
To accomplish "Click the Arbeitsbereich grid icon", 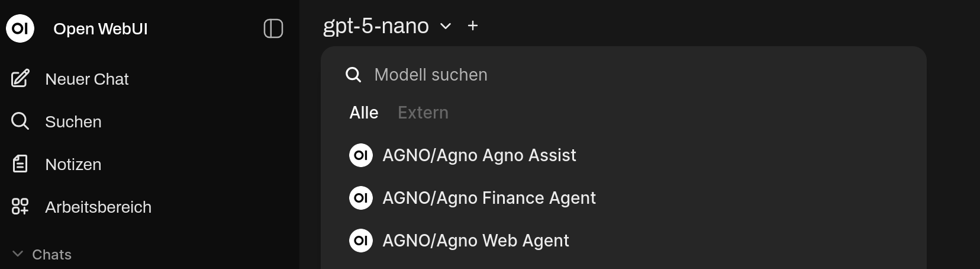I will point(20,207).
